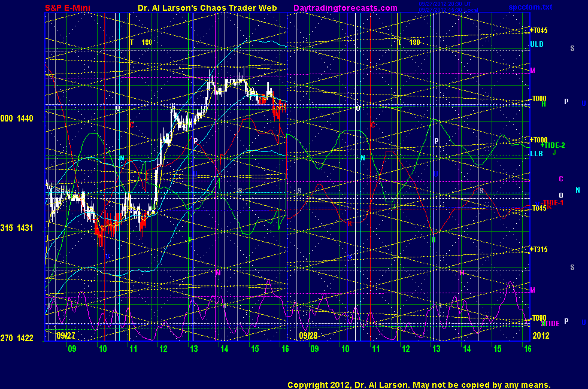Click the 10 hour label of 09/28 session
The height and width of the screenshot is (389, 588).
pyautogui.click(x=345, y=349)
